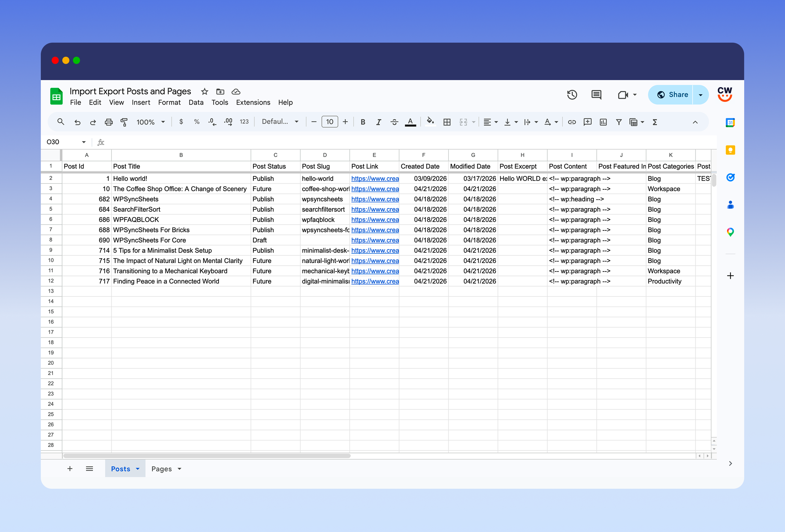Star the Import Export Posts and Pages document

(204, 91)
